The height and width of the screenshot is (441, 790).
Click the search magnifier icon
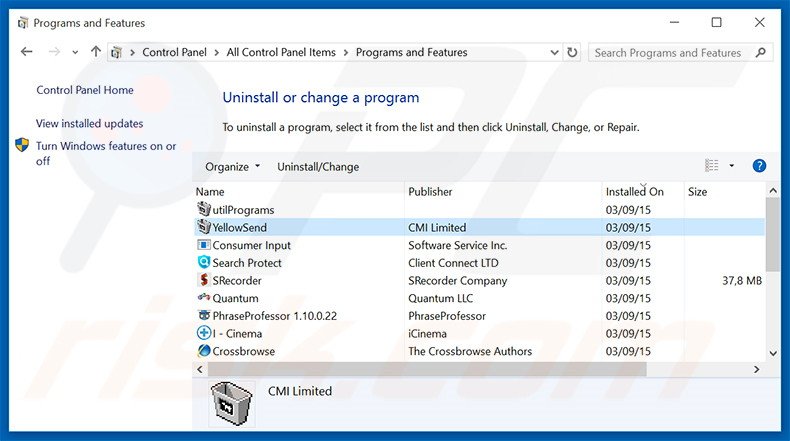[x=761, y=52]
